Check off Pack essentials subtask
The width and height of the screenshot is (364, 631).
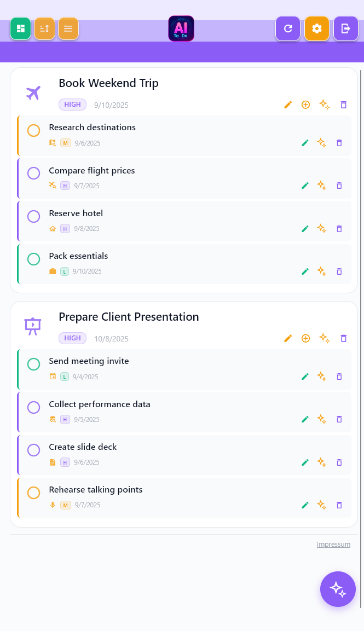pyautogui.click(x=34, y=259)
